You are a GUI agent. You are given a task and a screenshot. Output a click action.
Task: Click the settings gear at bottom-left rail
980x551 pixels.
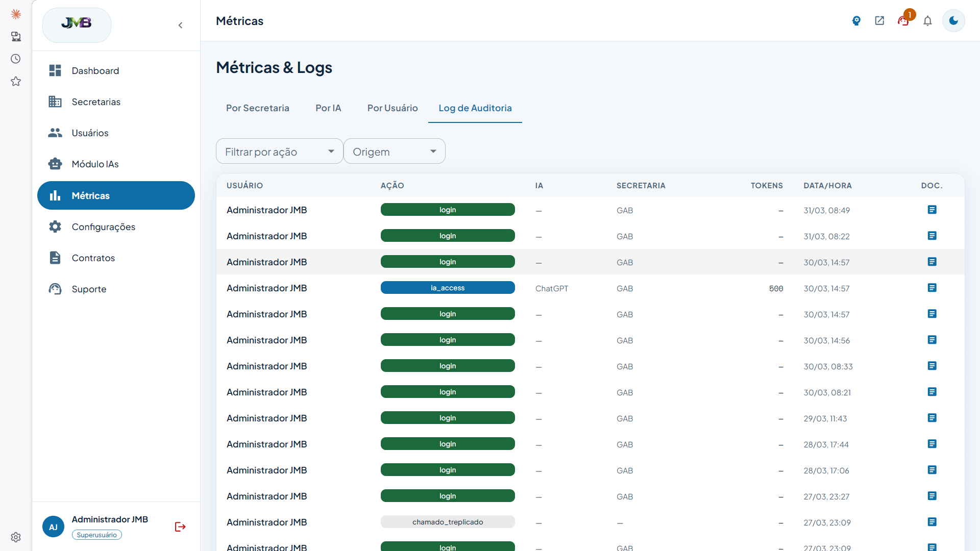(x=16, y=537)
